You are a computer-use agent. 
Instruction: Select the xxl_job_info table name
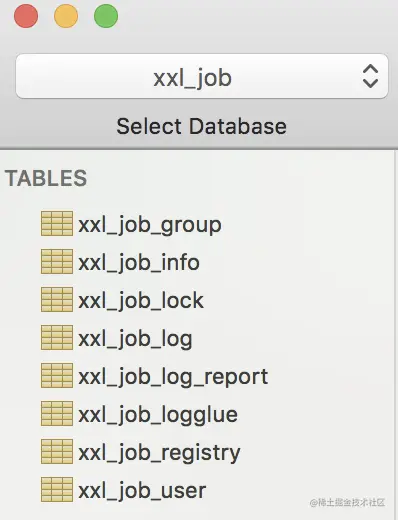(139, 263)
